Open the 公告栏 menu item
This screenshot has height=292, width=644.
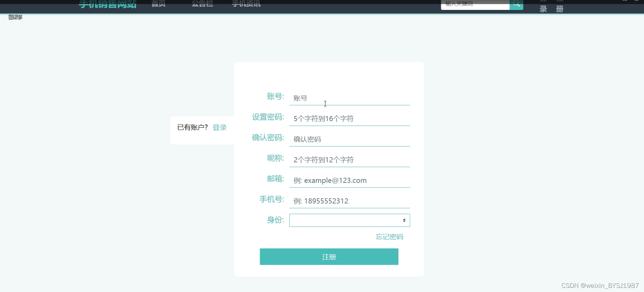[202, 4]
